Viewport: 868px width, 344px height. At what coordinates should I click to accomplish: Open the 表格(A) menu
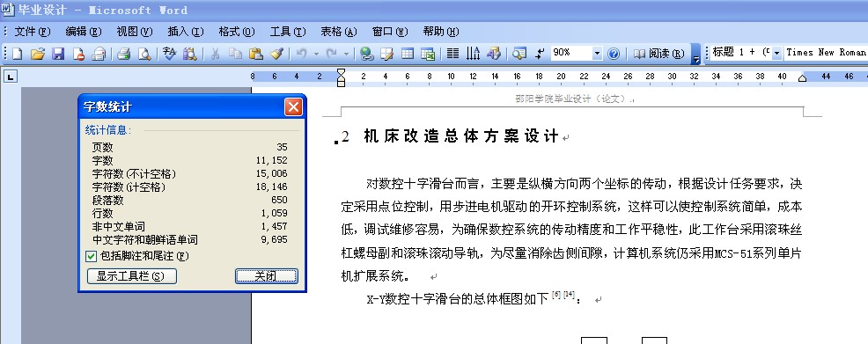point(339,32)
